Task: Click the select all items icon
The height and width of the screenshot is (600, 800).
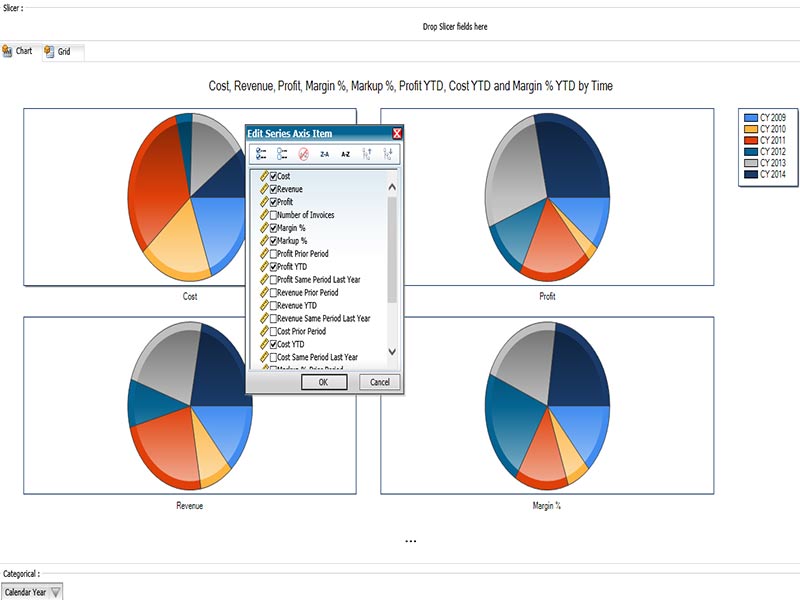Action: 261,154
